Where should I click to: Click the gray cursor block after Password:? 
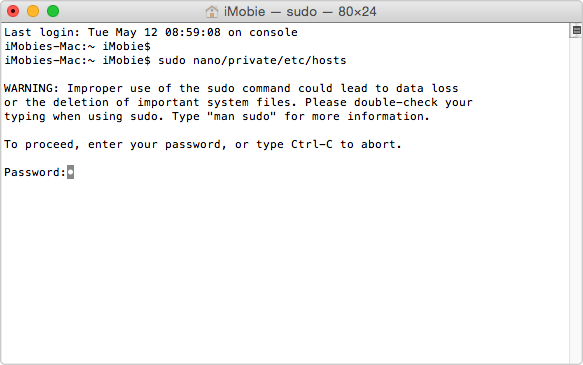point(70,172)
